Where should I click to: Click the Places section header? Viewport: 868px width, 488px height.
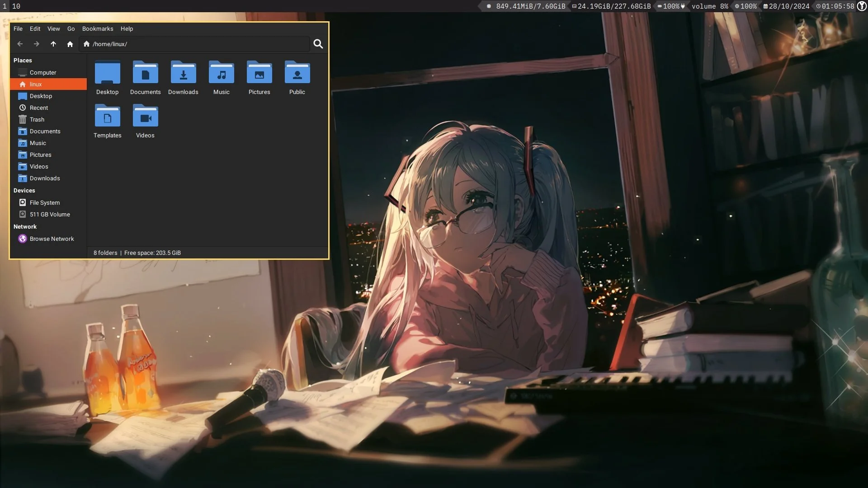click(23, 60)
